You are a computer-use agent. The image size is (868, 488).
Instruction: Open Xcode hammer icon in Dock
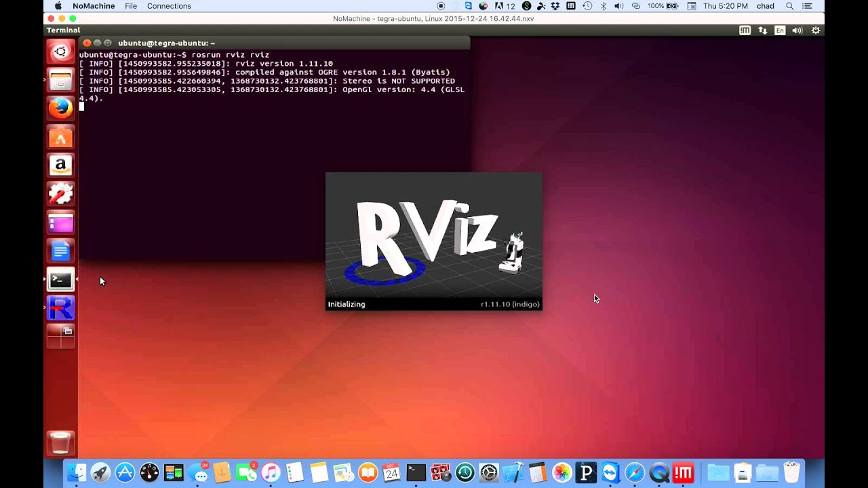[513, 472]
